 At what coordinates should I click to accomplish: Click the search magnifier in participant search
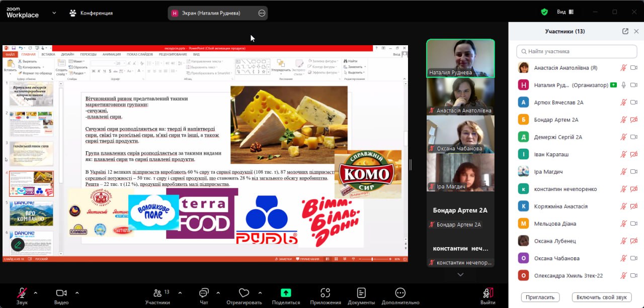point(524,51)
